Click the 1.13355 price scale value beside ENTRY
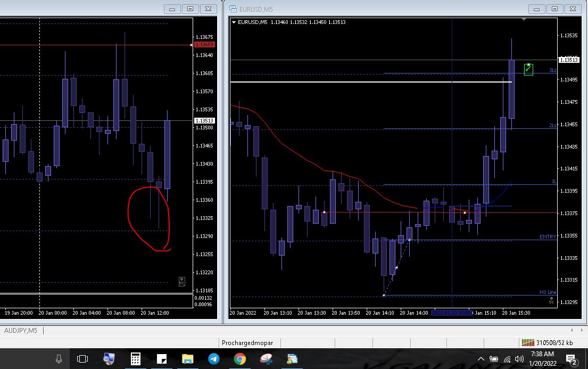This screenshot has width=588, height=369. tap(569, 235)
